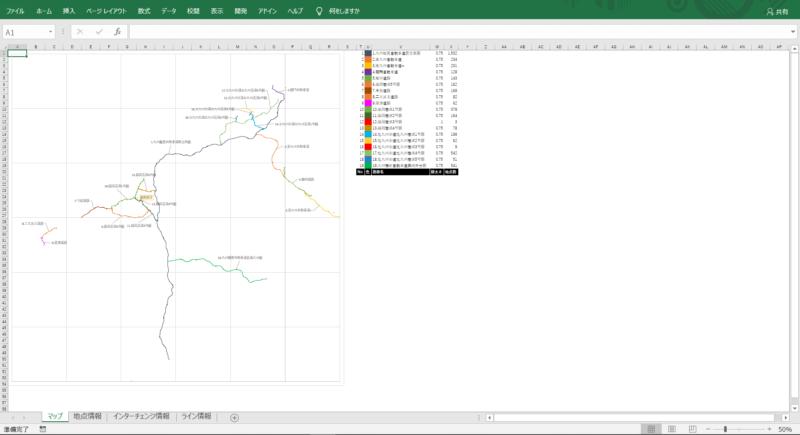
Task: Expand the formula bar with its chevron
Action: (x=793, y=32)
